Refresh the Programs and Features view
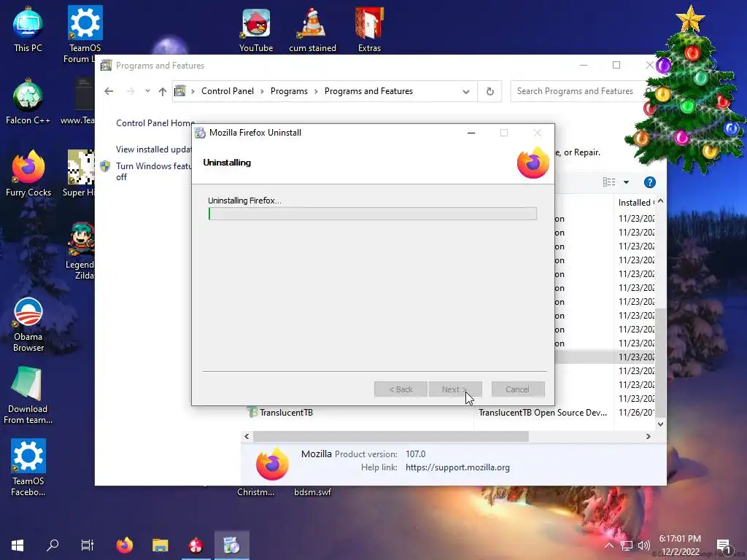The height and width of the screenshot is (560, 747). coord(489,91)
